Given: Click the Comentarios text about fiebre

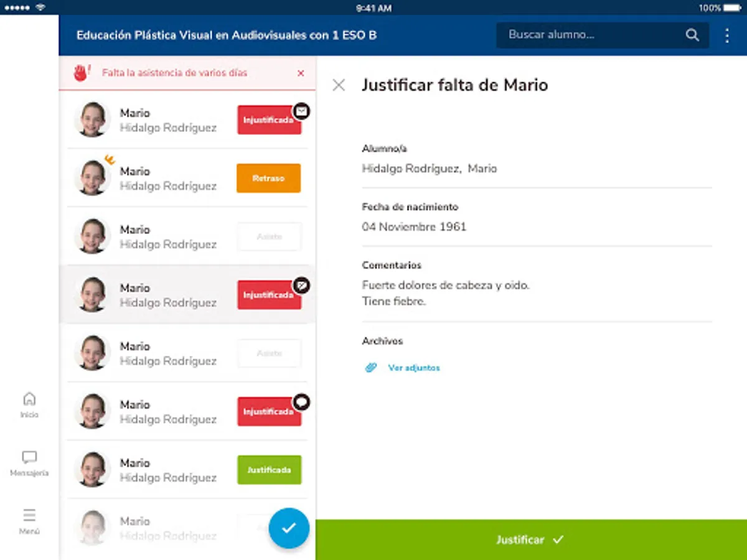Looking at the screenshot, I should [x=446, y=293].
